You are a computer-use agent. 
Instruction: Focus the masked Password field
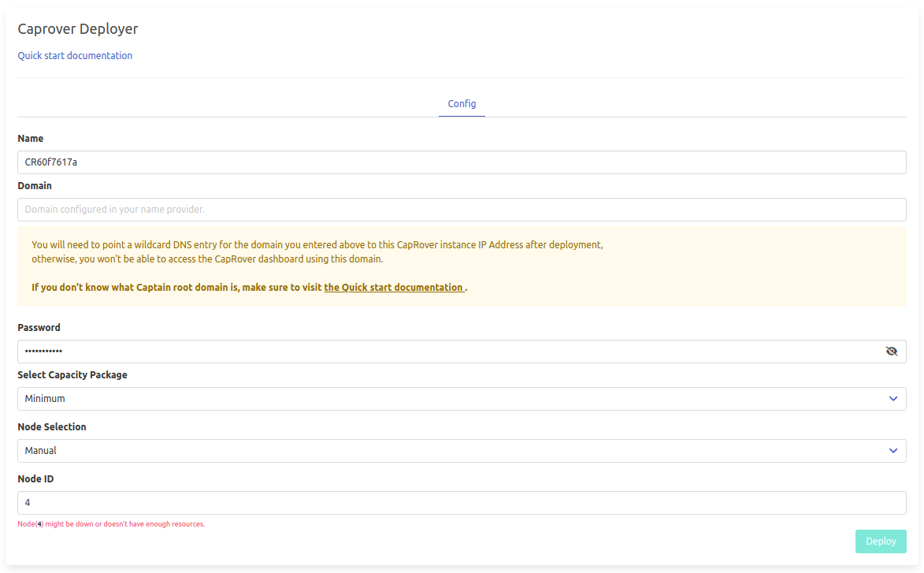coord(449,352)
